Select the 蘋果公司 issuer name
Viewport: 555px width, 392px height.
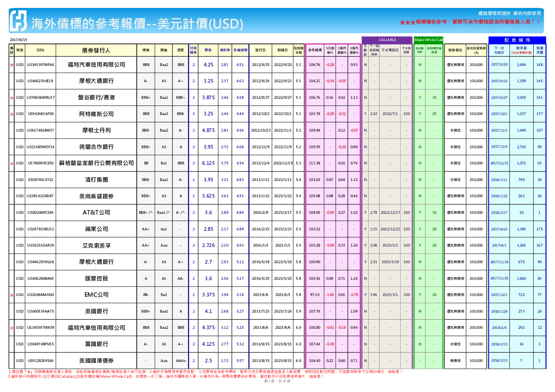coord(96,229)
